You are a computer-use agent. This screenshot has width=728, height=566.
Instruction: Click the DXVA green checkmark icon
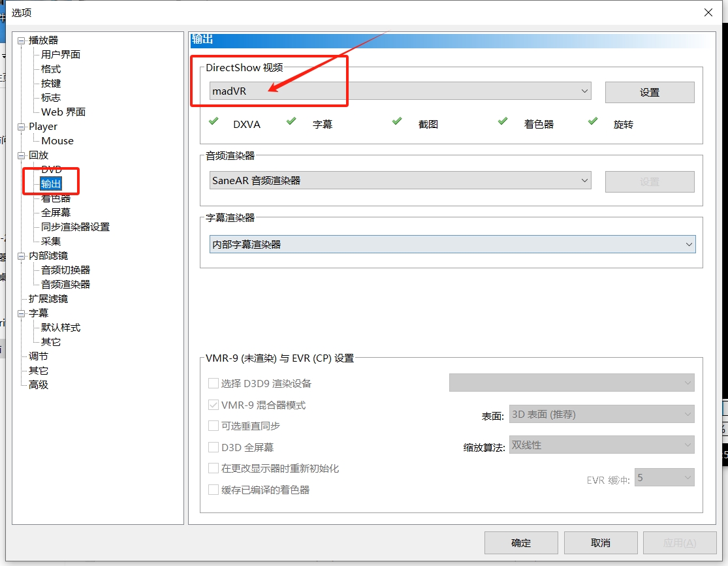pos(214,121)
